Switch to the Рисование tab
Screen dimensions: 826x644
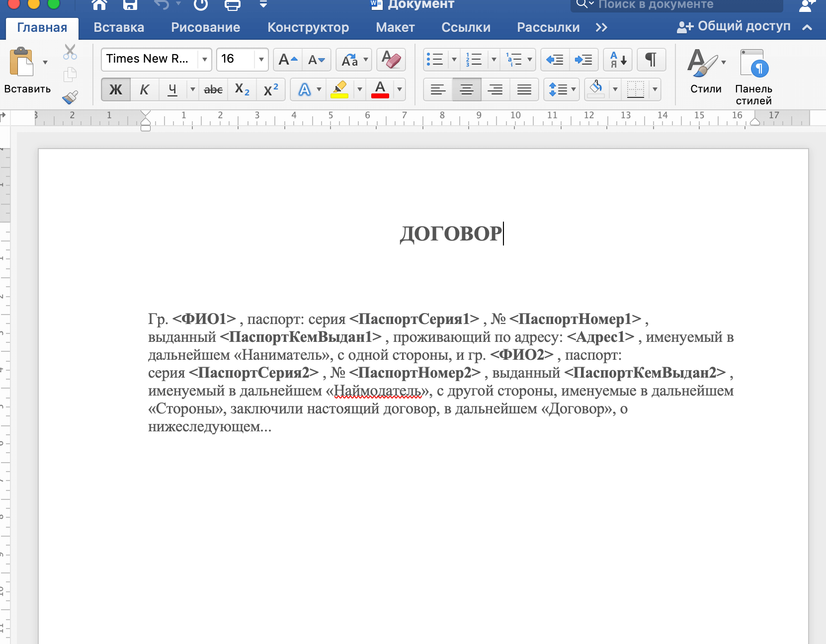(206, 28)
